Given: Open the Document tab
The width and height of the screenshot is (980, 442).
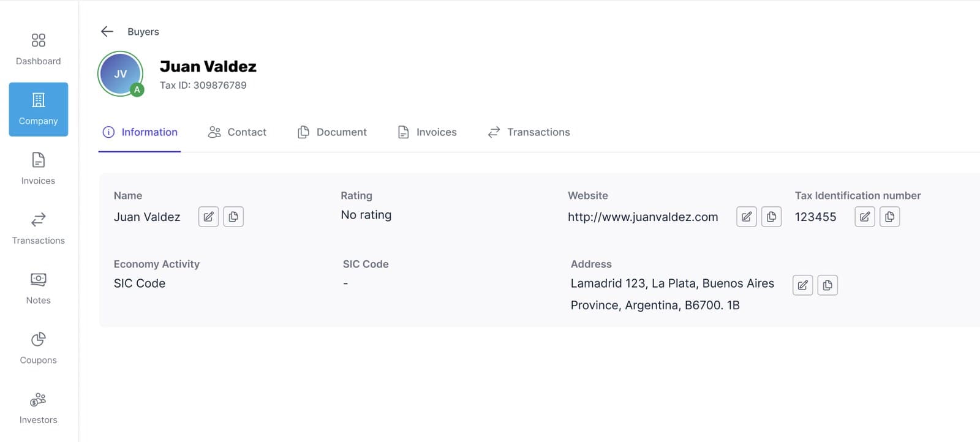Looking at the screenshot, I should click(332, 132).
